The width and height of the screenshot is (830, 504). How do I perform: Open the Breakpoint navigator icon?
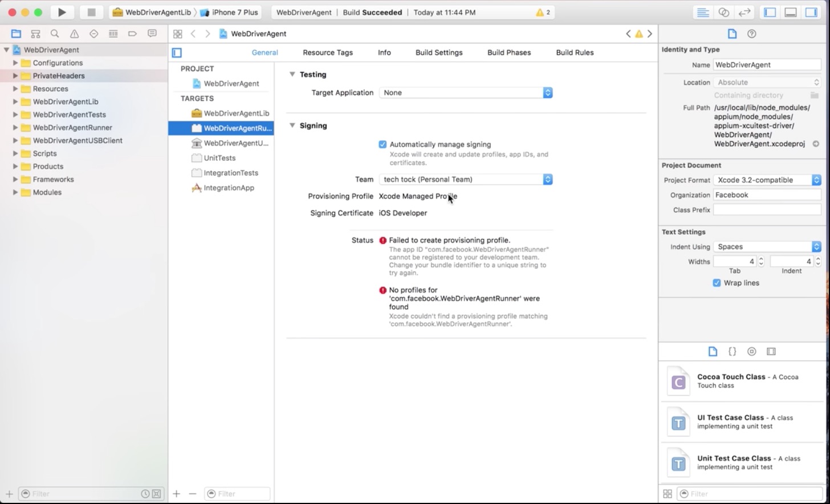point(132,34)
